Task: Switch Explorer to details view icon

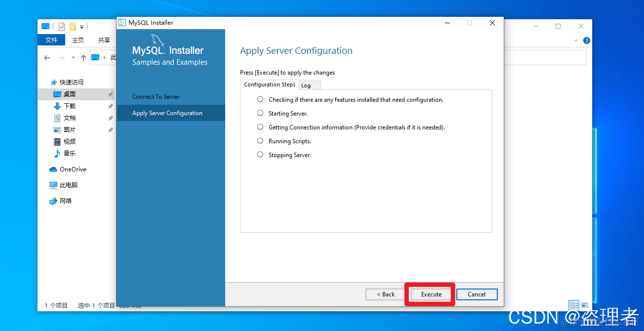Action: 574,305
